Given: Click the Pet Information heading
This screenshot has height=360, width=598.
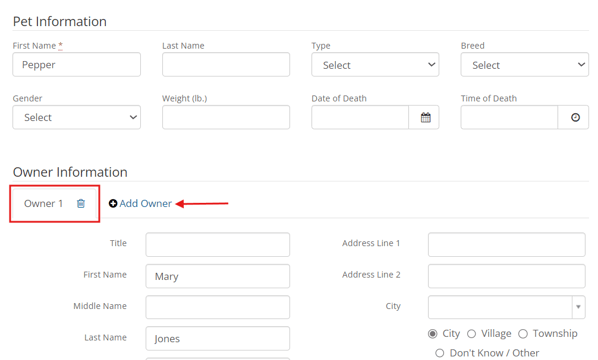Looking at the screenshot, I should [x=59, y=21].
